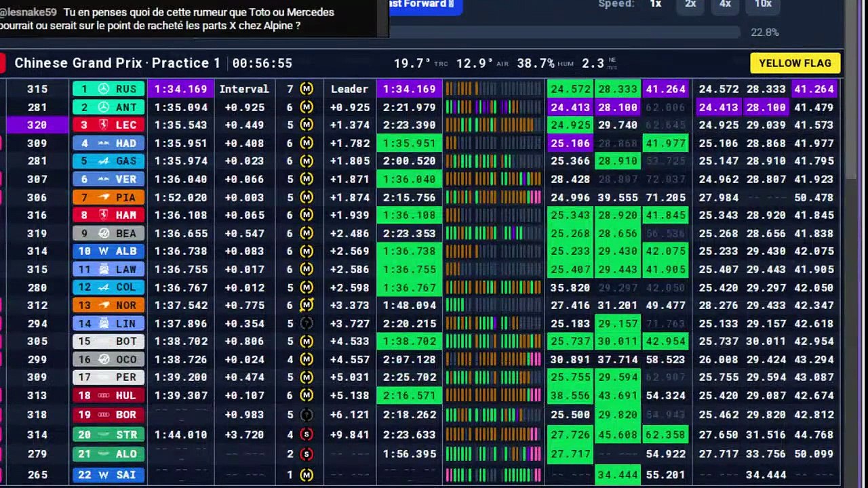The width and height of the screenshot is (868, 488).
Task: Select the 2 ANT driver badge
Action: [108, 107]
